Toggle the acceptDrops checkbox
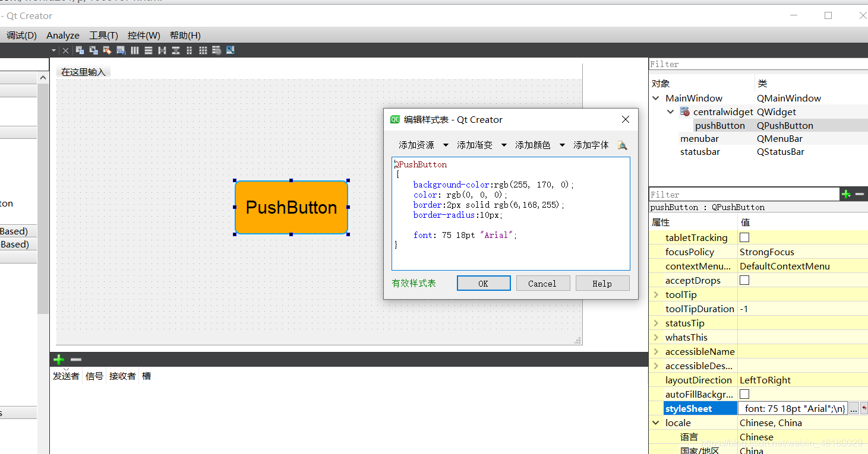The height and width of the screenshot is (454, 868). pyautogui.click(x=744, y=280)
